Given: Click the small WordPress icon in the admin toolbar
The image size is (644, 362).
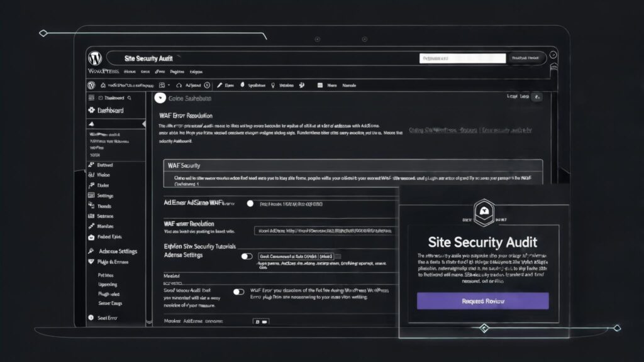Looking at the screenshot, I should (x=91, y=85).
